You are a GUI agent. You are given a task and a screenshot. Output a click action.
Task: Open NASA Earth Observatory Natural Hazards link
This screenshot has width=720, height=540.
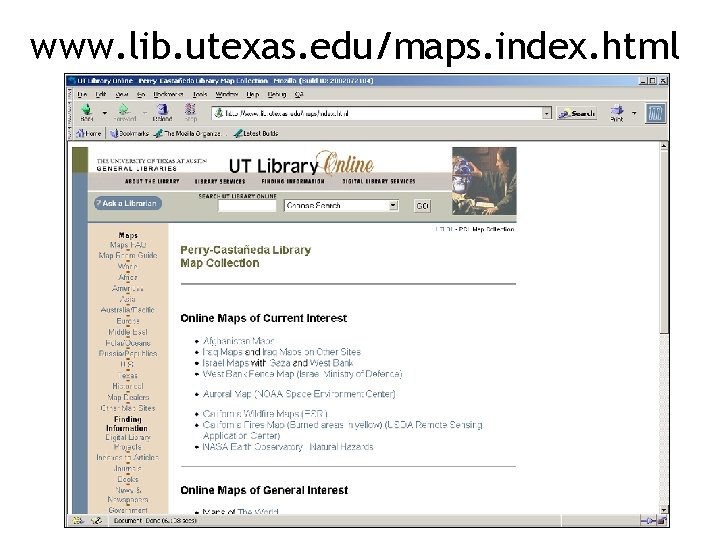tap(288, 447)
